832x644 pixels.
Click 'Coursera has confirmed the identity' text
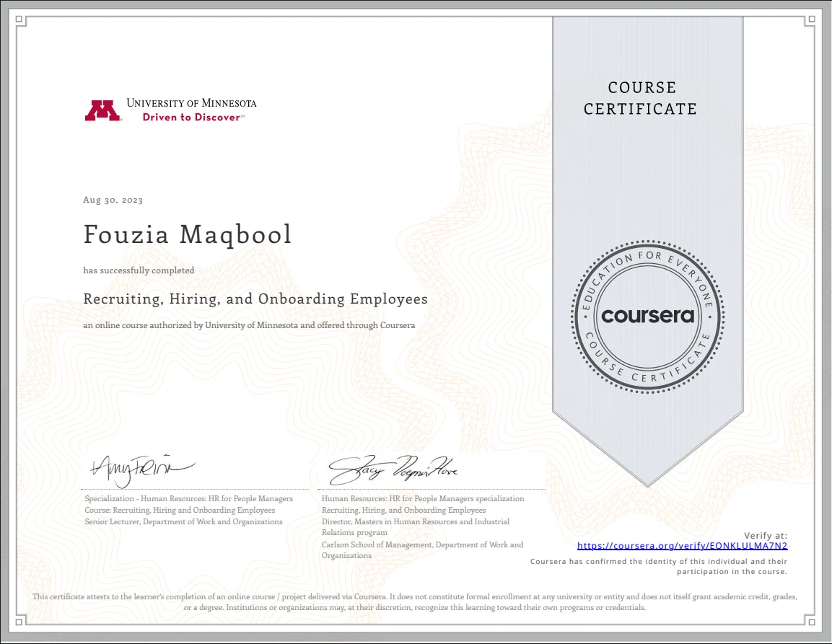tap(659, 567)
